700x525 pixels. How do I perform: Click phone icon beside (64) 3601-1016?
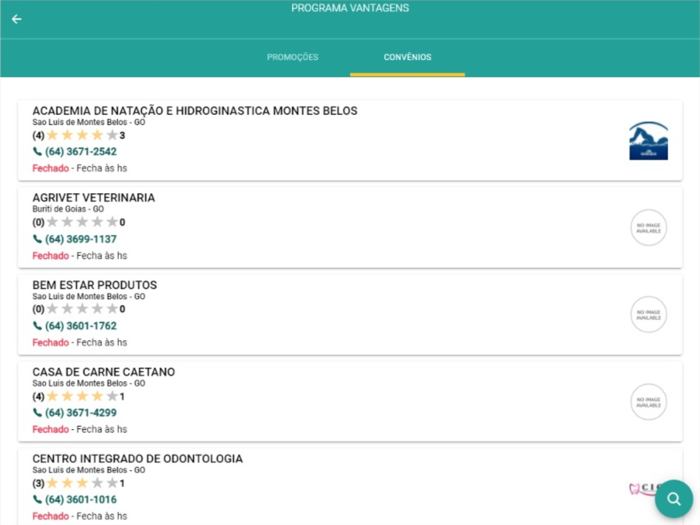pos(38,500)
